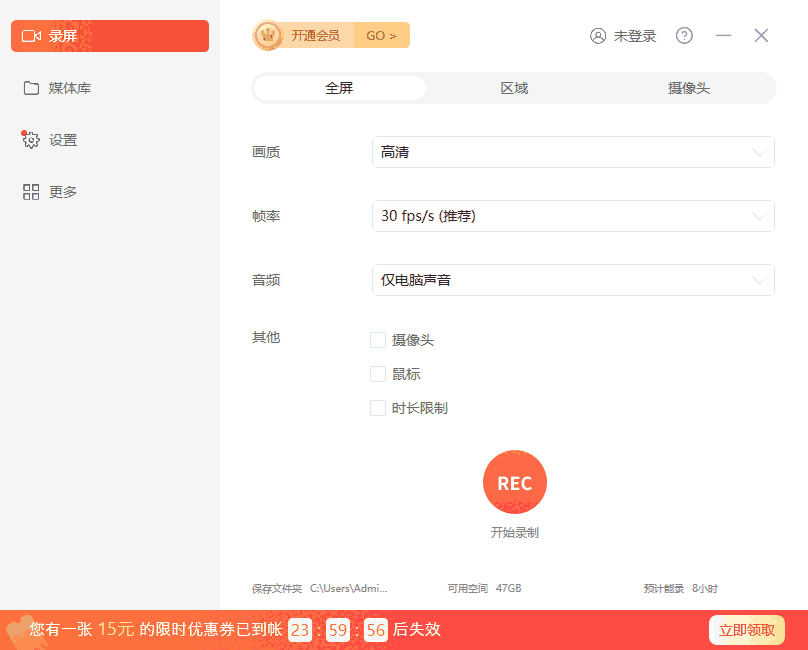Click 立即领取 to claim the coupon

(746, 630)
